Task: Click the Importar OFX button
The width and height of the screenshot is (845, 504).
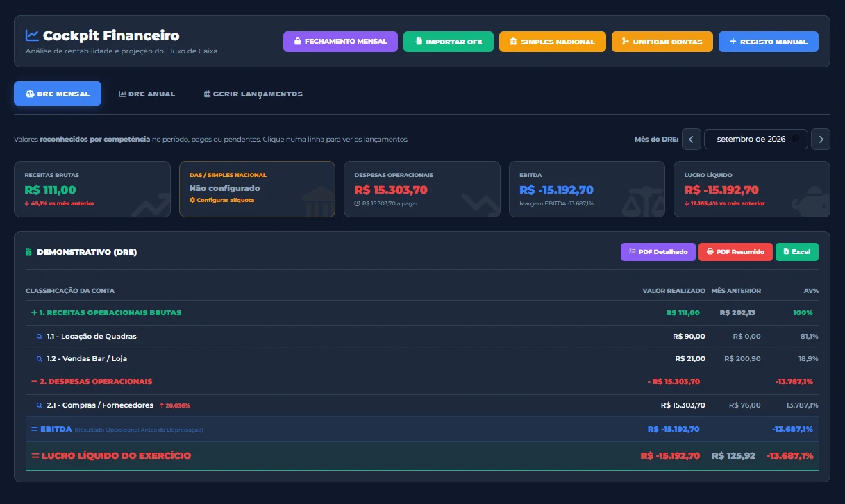Action: (449, 42)
